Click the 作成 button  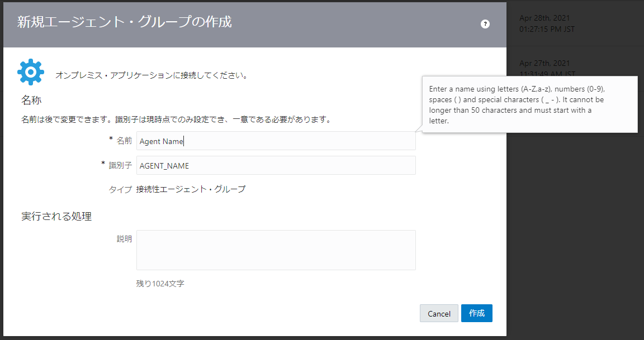click(476, 313)
